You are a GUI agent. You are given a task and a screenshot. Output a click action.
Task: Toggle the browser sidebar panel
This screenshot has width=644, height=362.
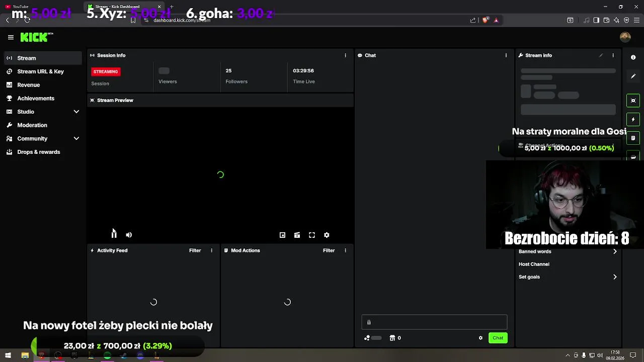tap(596, 20)
